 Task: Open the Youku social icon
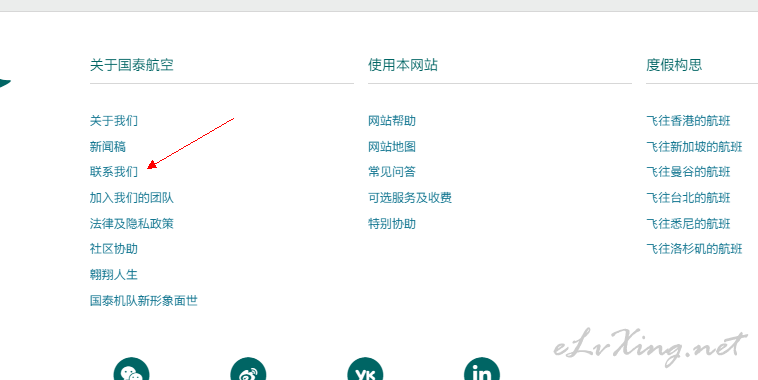(365, 370)
